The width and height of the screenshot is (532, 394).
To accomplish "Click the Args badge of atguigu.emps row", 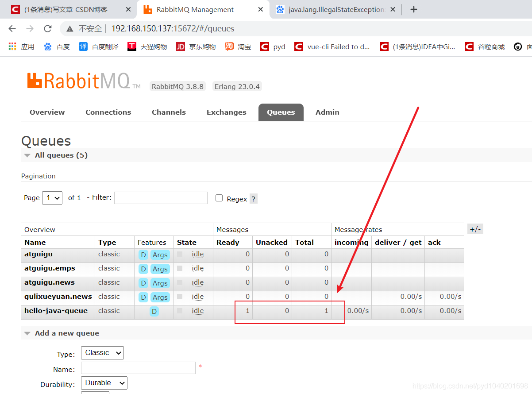I will coord(160,269).
